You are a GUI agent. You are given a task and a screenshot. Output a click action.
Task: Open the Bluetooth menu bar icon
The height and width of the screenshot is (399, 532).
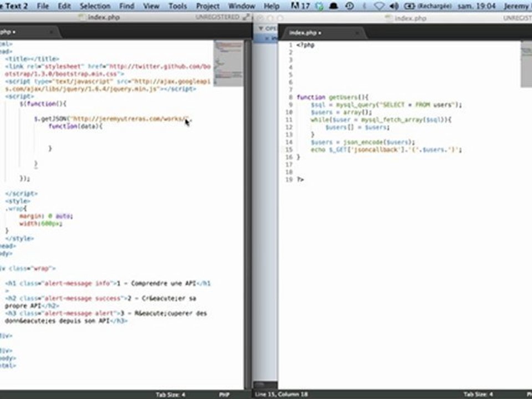[365, 6]
